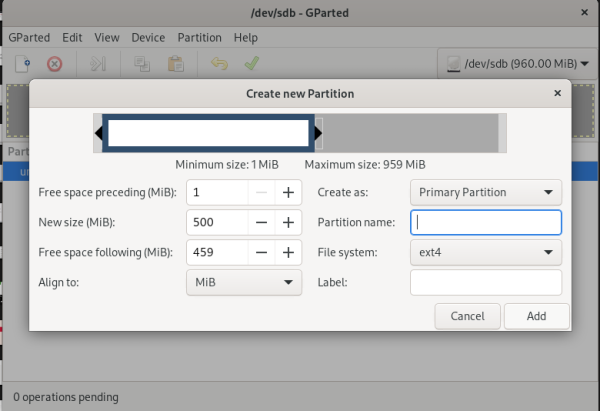Click the Paste partition toolbar icon
600x411 pixels.
(175, 64)
